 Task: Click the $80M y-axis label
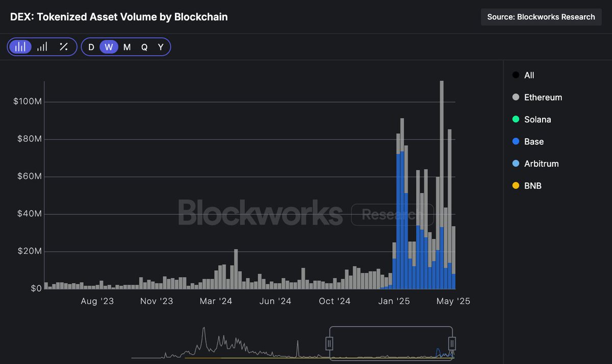click(x=29, y=139)
